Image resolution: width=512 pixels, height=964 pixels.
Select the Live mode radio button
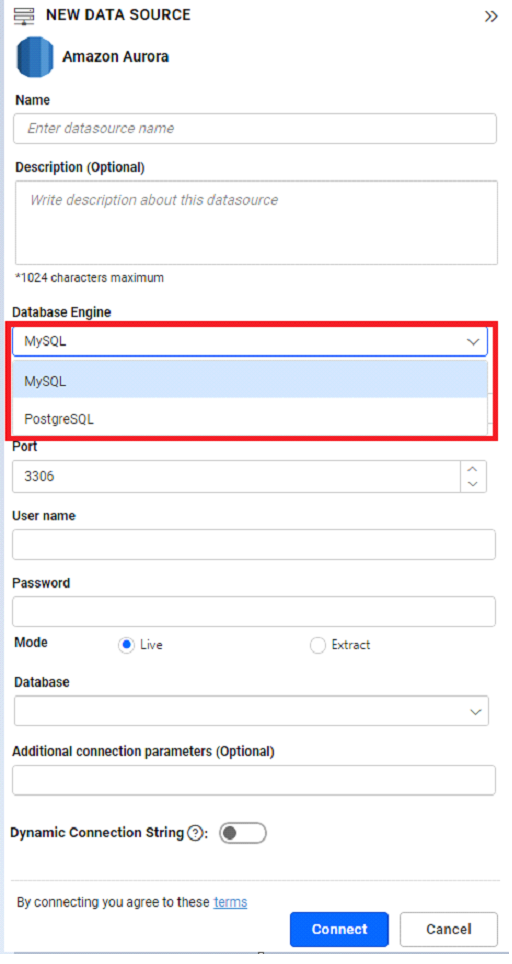(x=126, y=645)
